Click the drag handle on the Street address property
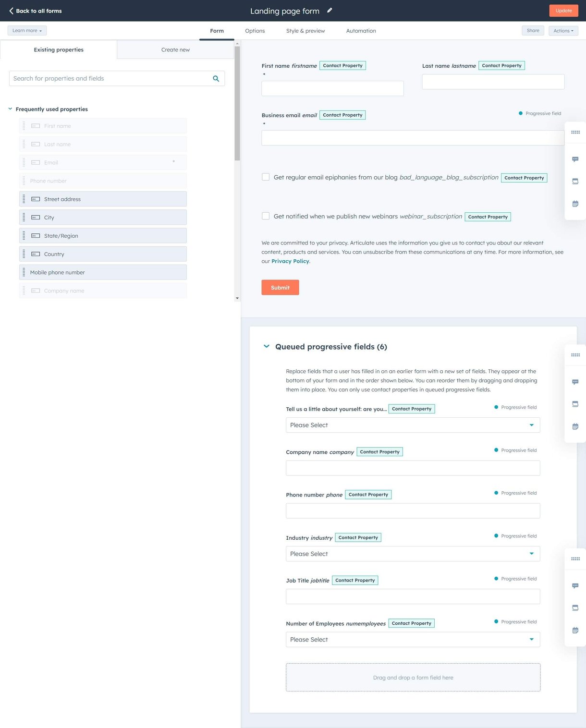Viewport: 586px width, 728px height. coord(24,199)
